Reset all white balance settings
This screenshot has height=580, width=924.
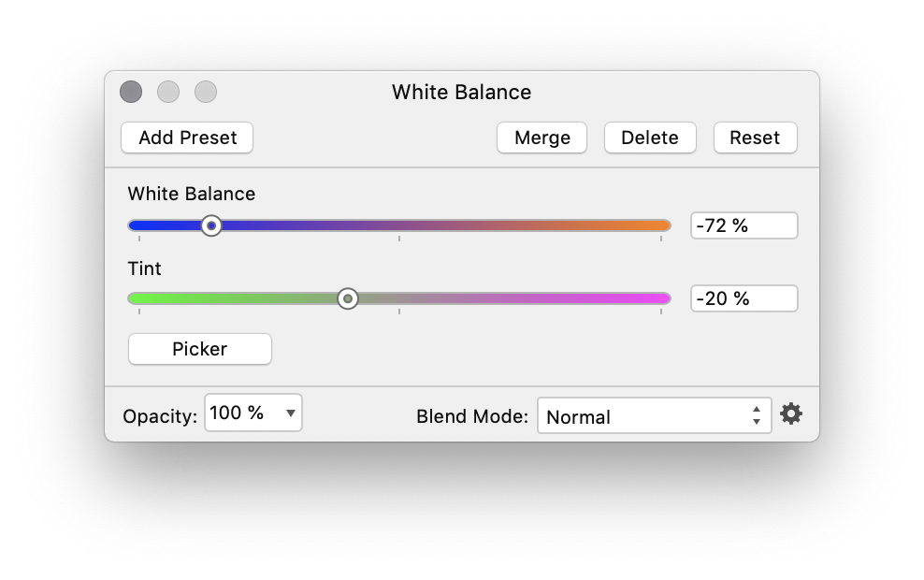click(755, 138)
